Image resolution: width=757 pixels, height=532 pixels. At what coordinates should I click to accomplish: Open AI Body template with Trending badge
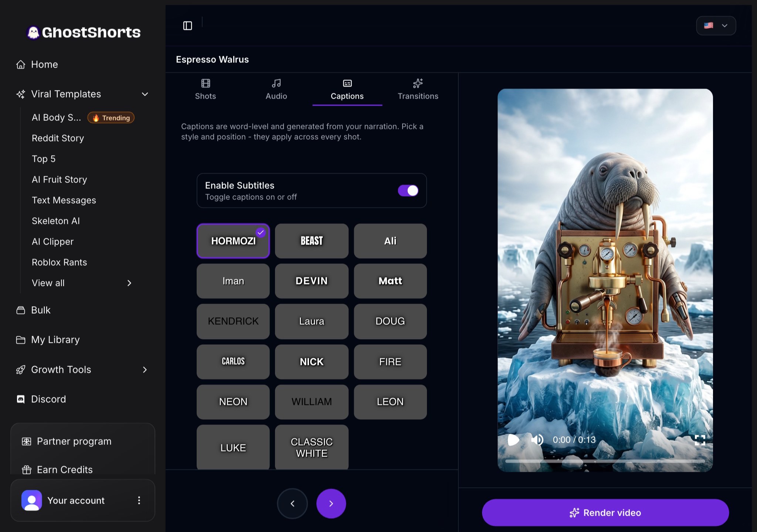pos(83,117)
